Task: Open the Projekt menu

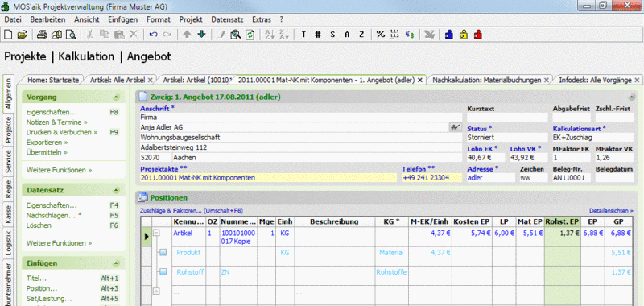Action: click(x=191, y=19)
